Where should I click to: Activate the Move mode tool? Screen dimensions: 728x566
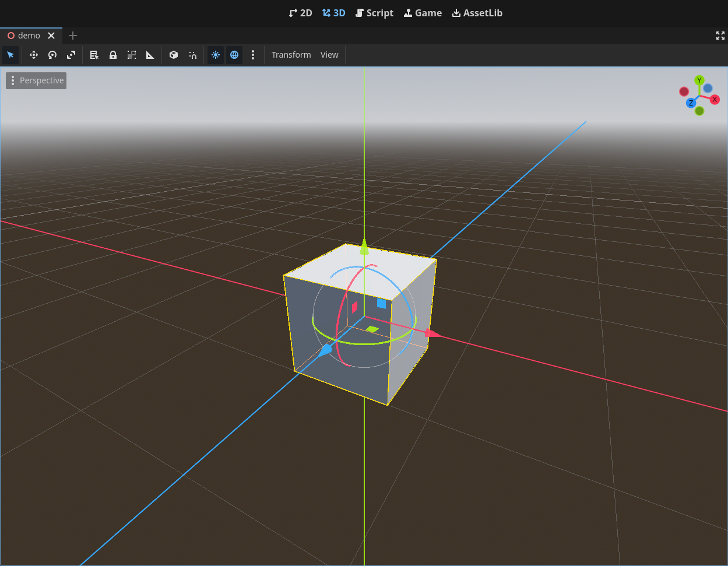click(33, 55)
